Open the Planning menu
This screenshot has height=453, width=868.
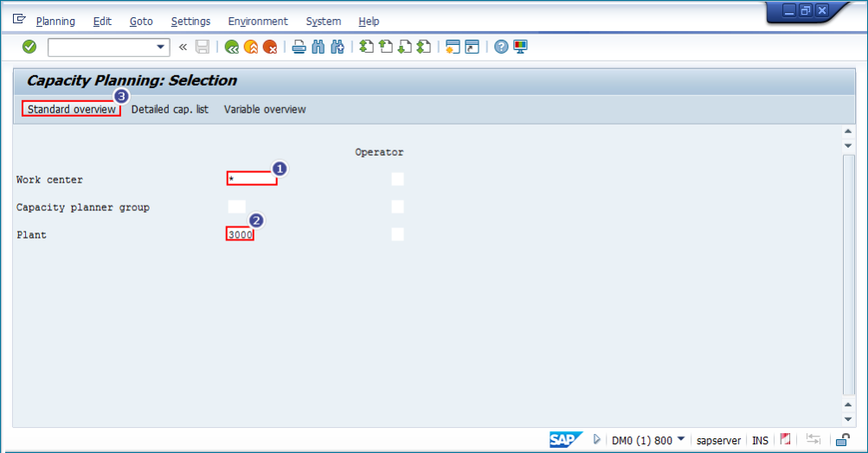55,21
